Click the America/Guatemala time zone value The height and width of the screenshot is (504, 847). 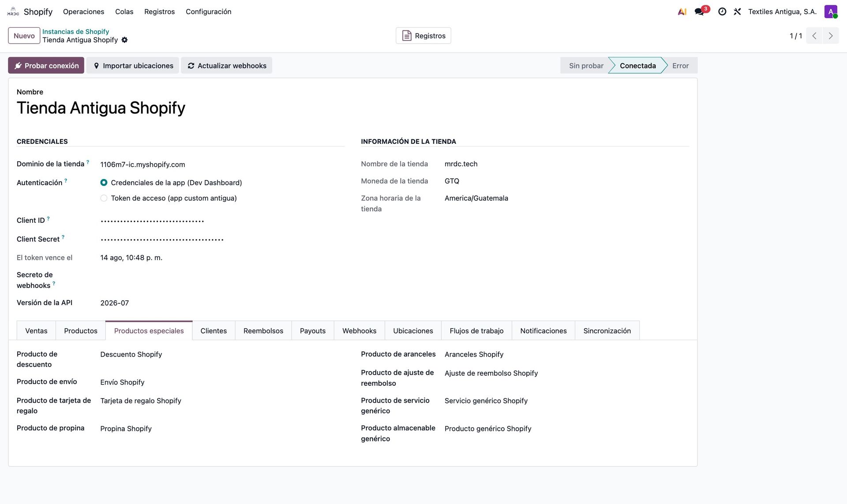coord(476,198)
